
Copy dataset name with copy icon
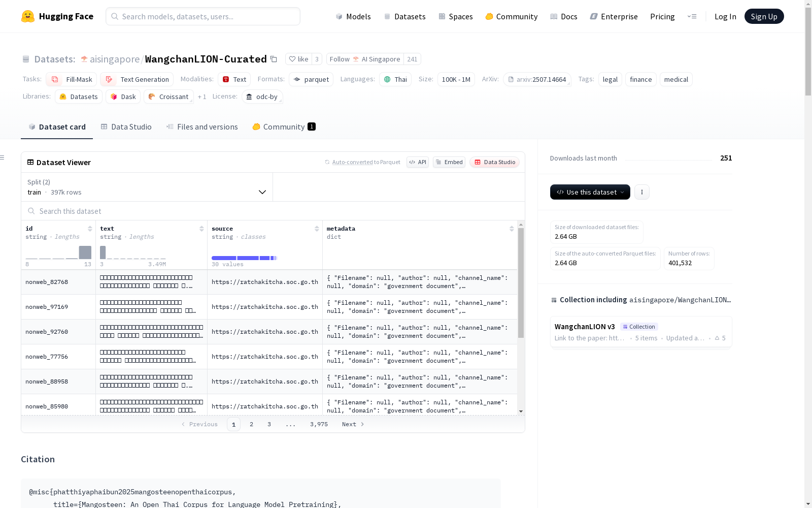(274, 59)
